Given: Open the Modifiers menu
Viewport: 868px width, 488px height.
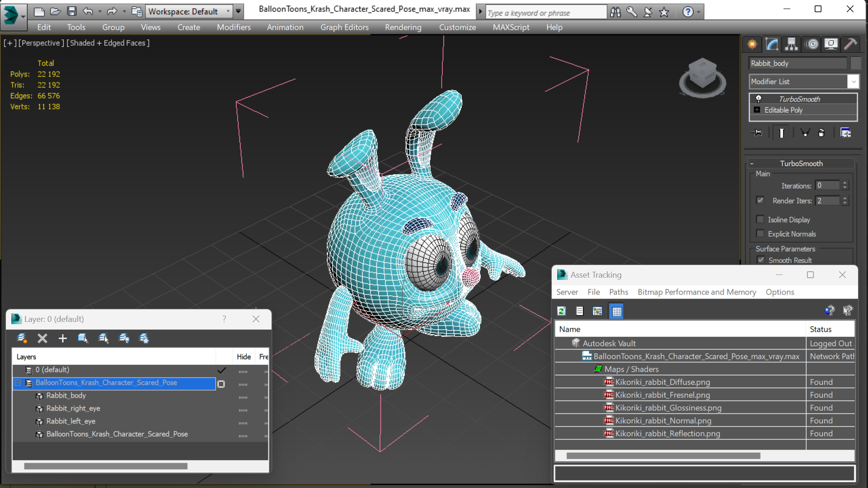Looking at the screenshot, I should pos(234,27).
